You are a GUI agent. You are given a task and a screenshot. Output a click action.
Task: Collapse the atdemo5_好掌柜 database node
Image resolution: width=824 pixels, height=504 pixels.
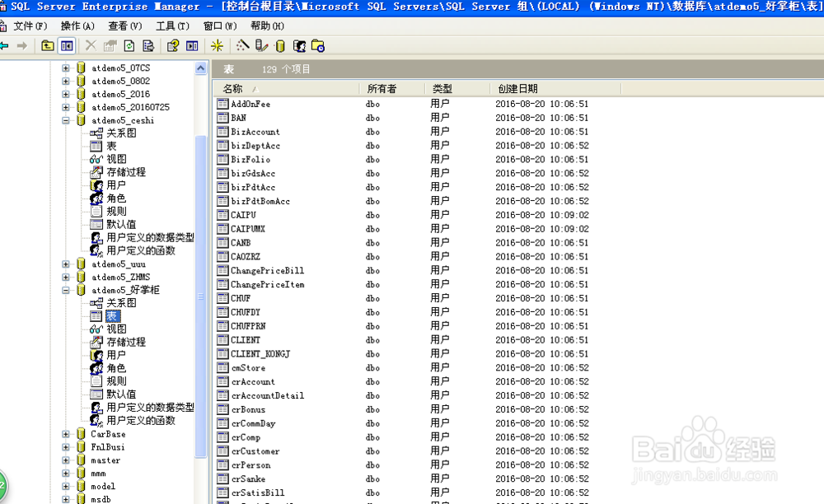point(66,291)
